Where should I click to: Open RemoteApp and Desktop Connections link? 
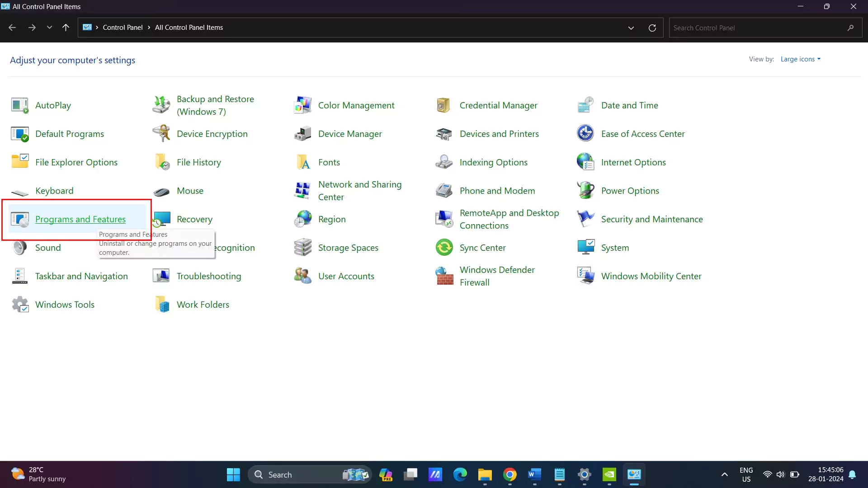[x=509, y=219]
